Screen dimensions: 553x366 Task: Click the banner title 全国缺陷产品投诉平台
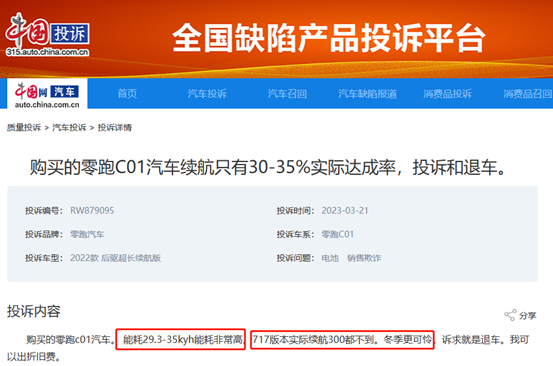329,38
